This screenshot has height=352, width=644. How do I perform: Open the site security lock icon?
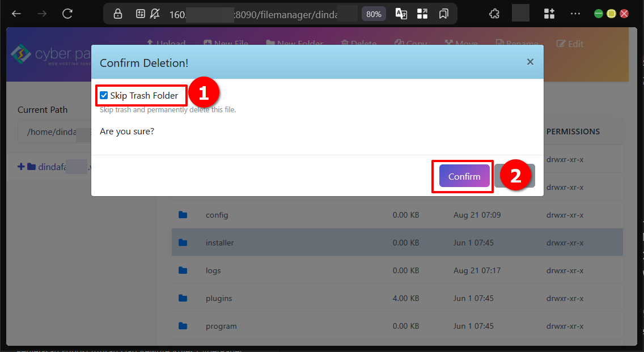click(x=118, y=14)
